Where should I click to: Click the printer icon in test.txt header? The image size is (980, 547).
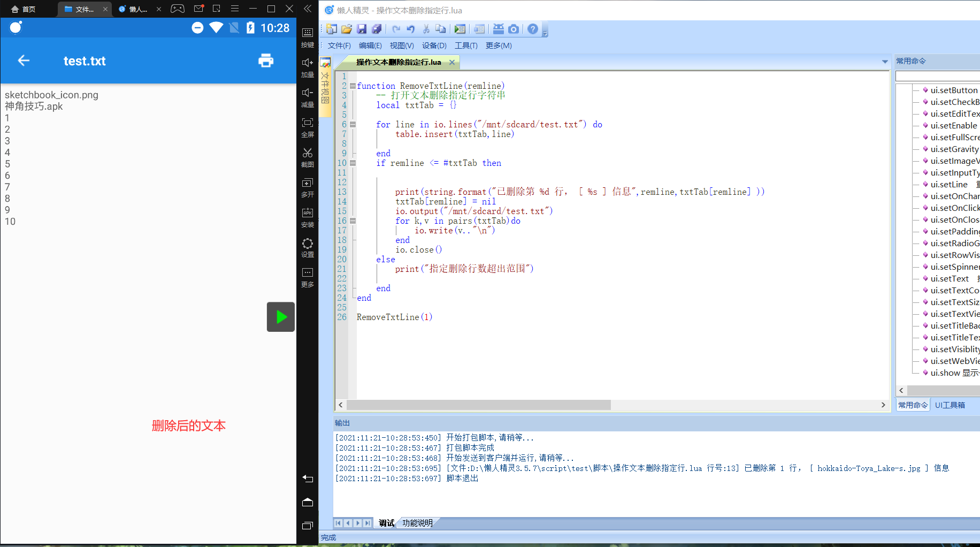pyautogui.click(x=266, y=60)
